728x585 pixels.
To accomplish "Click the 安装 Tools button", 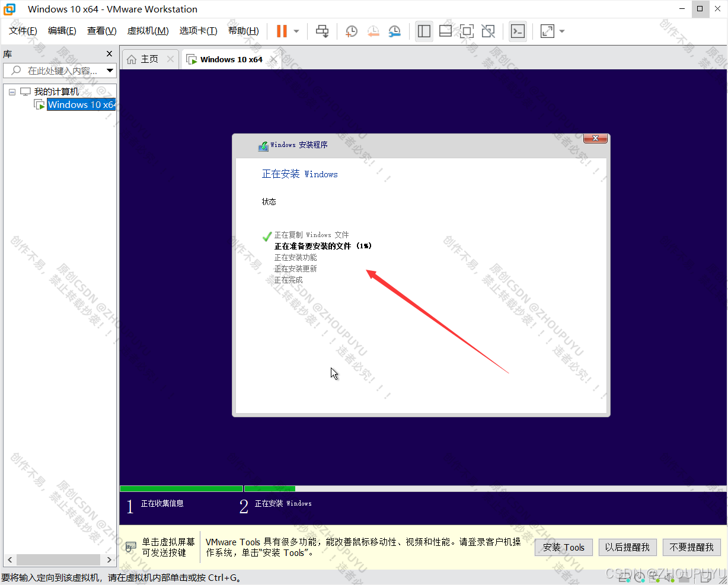I will coord(564,547).
